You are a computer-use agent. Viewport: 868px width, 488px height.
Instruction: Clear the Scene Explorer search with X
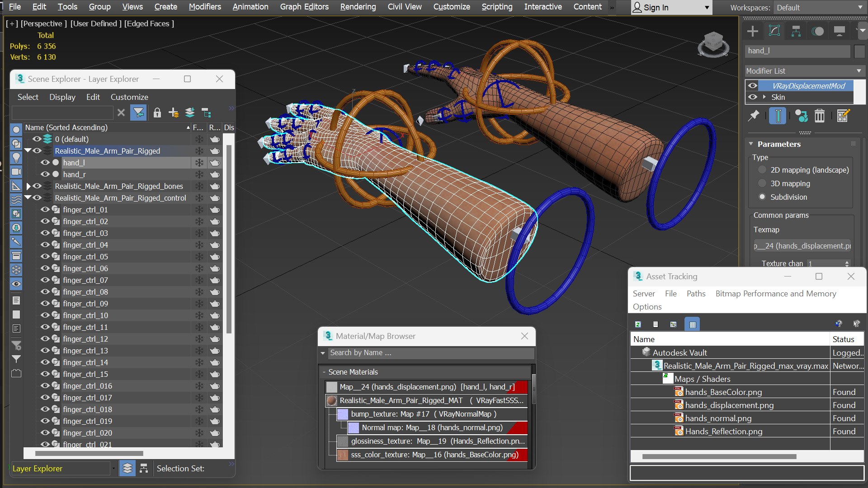(x=121, y=113)
